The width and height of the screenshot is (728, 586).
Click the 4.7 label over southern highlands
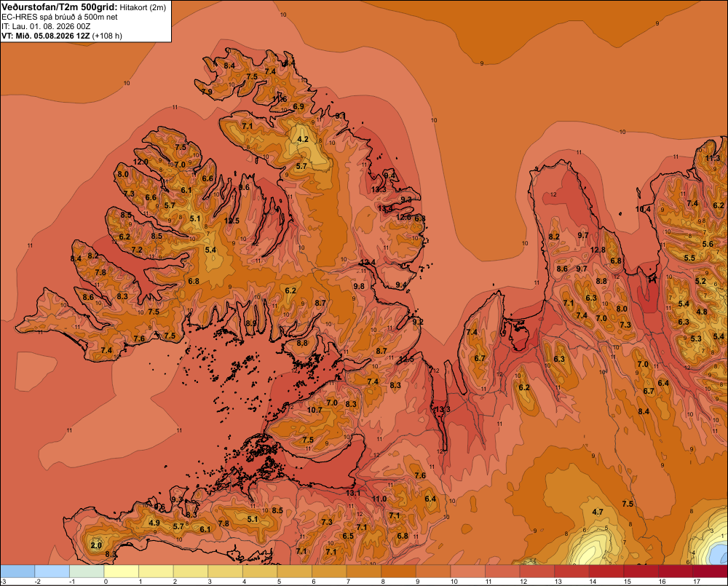(598, 512)
